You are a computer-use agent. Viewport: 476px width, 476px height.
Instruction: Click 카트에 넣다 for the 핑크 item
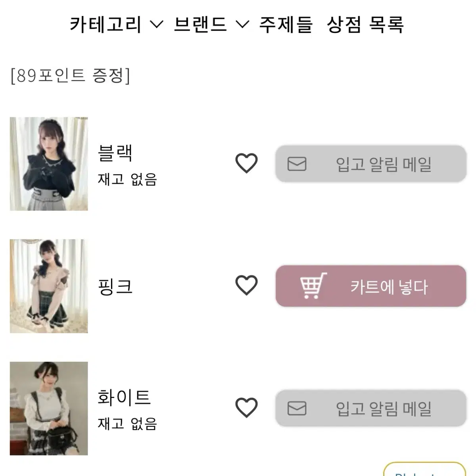point(371,286)
